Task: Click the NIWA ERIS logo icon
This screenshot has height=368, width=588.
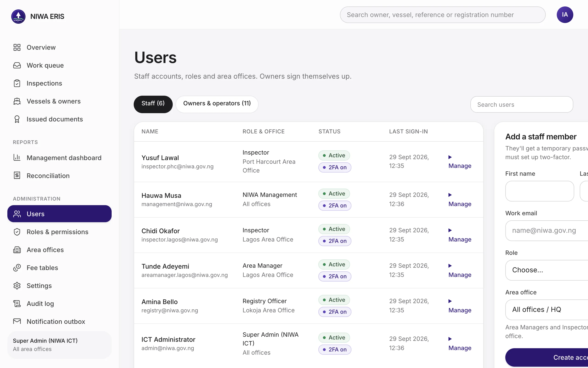Action: [18, 16]
